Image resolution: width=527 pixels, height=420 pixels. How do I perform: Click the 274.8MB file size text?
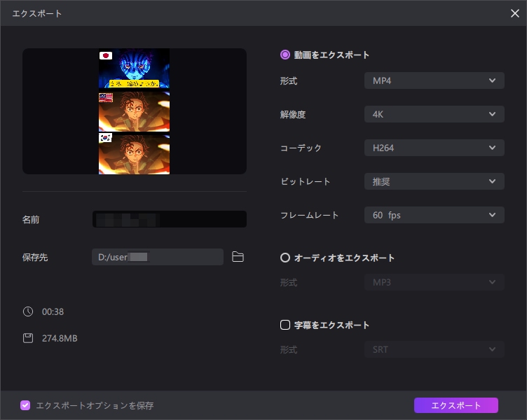(x=60, y=338)
